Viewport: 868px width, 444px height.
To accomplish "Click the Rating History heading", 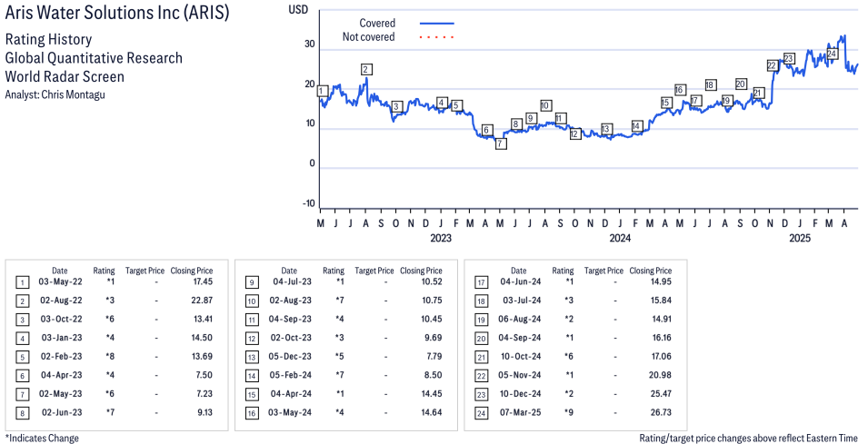I will click(x=48, y=39).
